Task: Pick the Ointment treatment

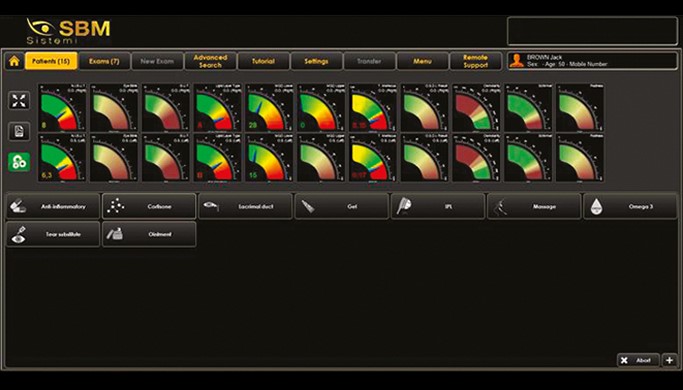Action: click(x=149, y=234)
